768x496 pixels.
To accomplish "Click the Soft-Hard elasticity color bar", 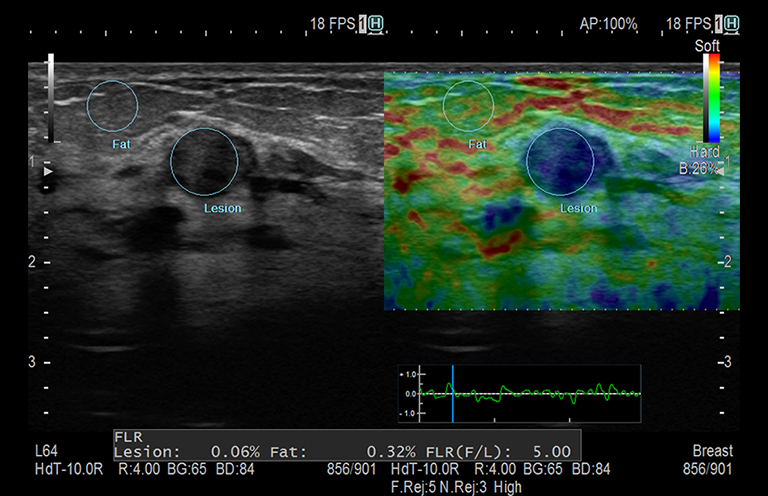I will coord(711,98).
